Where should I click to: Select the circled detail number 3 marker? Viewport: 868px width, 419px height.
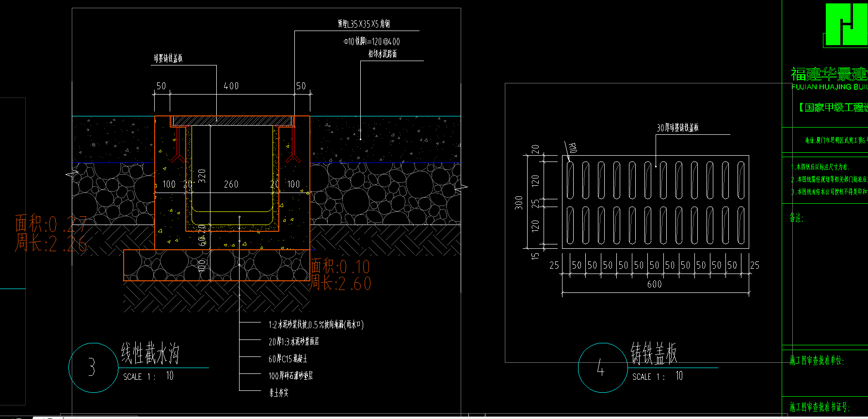[93, 368]
